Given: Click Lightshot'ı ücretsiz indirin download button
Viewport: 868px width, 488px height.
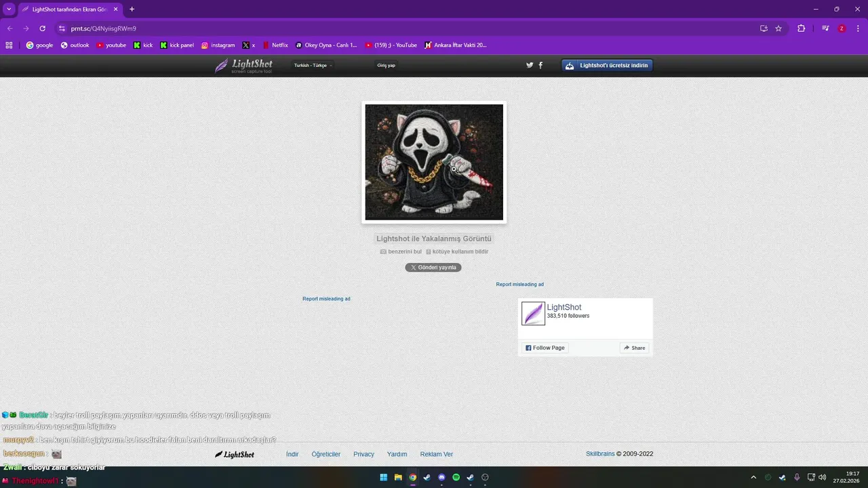Looking at the screenshot, I should (x=607, y=65).
